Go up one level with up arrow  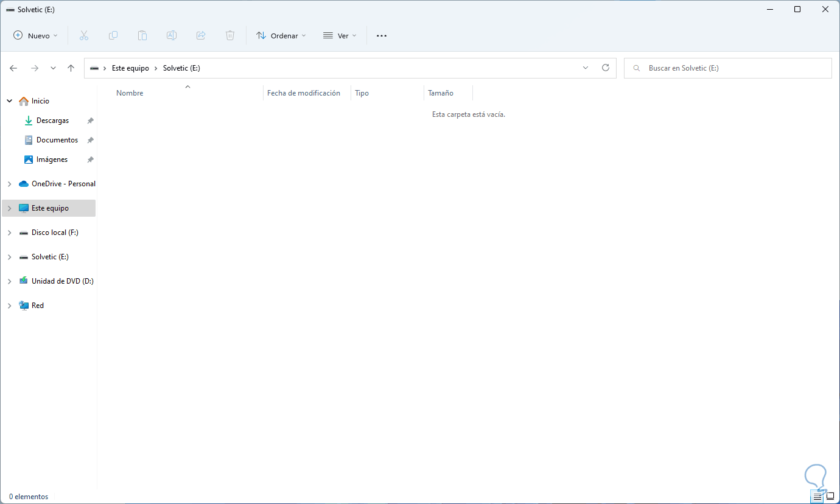(71, 68)
